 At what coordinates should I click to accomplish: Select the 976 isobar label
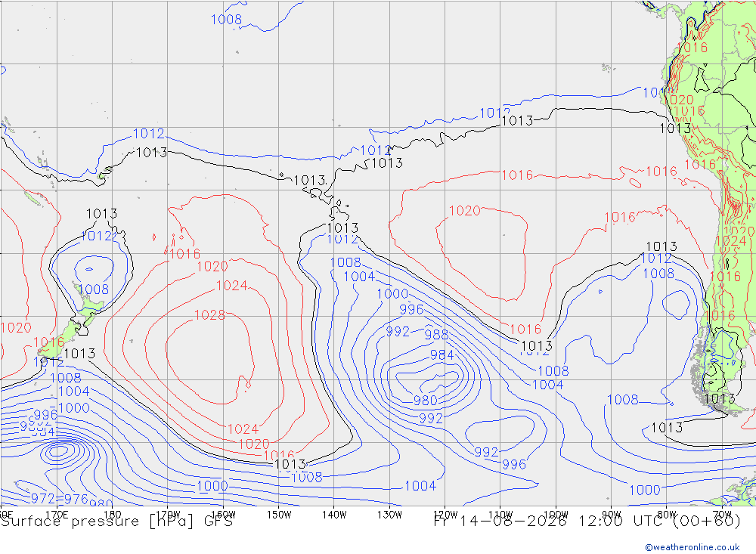(x=76, y=499)
